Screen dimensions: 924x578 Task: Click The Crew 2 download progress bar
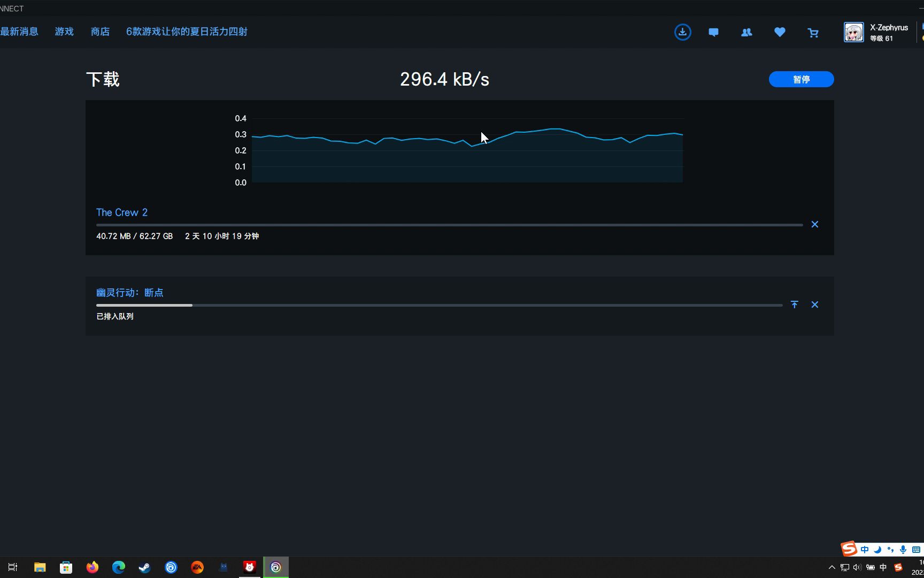449,225
